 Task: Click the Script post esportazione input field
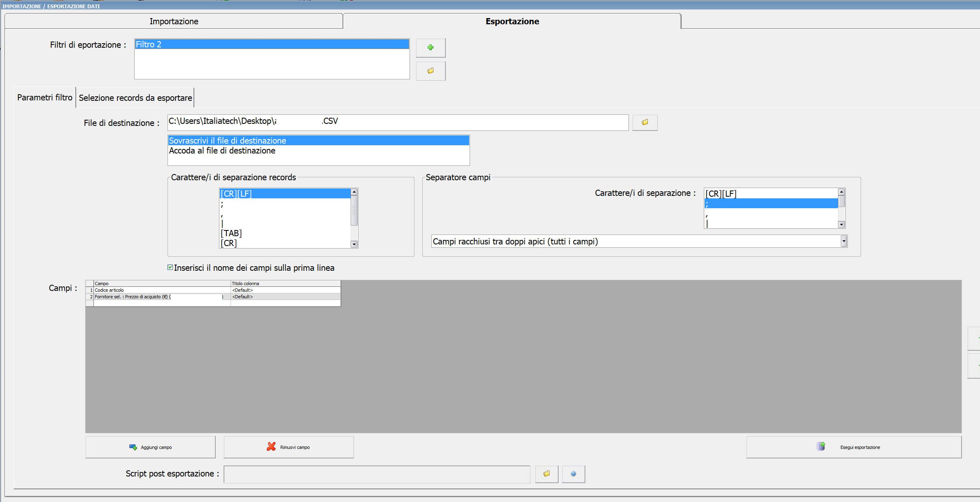(377, 474)
